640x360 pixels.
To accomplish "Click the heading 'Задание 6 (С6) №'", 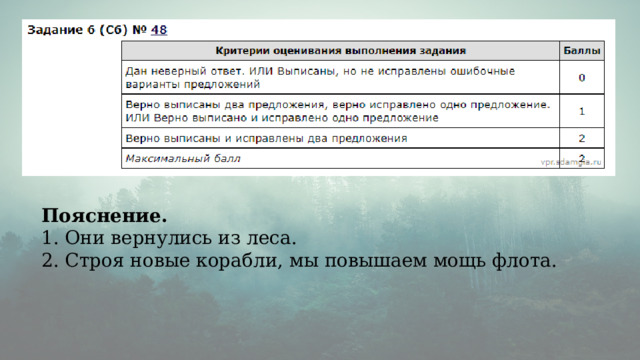I will [x=87, y=30].
